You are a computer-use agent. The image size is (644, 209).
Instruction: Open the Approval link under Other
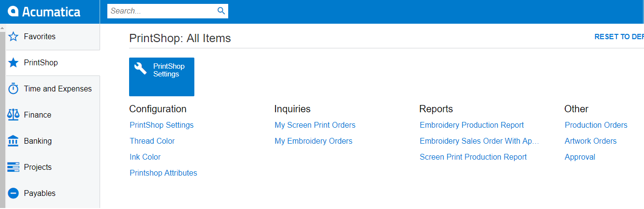(580, 157)
